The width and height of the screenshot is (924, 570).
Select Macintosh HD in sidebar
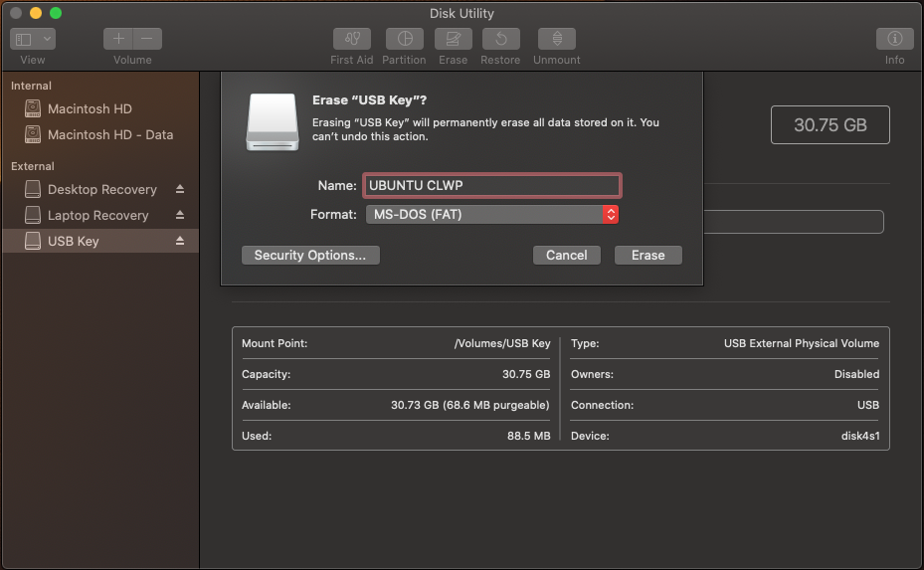click(x=100, y=109)
